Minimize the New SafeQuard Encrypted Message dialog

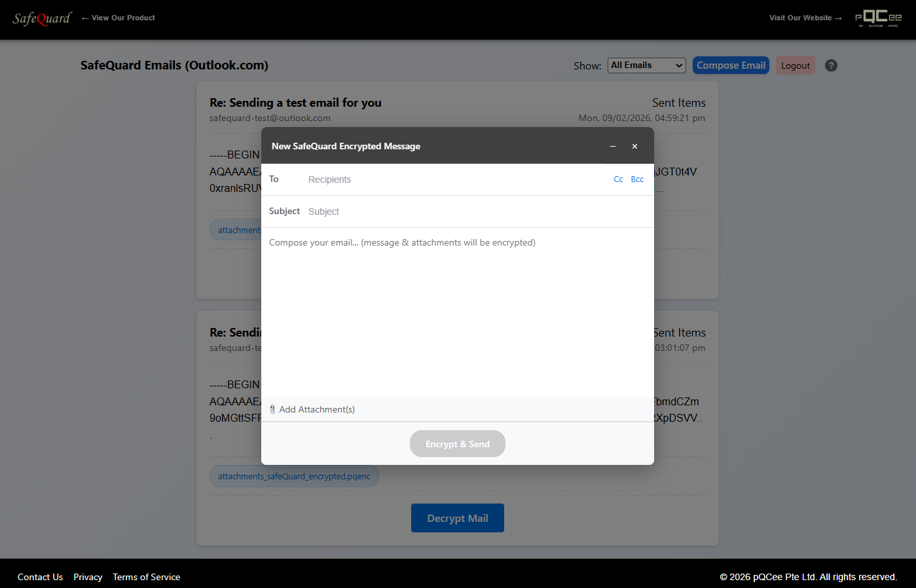click(x=613, y=146)
